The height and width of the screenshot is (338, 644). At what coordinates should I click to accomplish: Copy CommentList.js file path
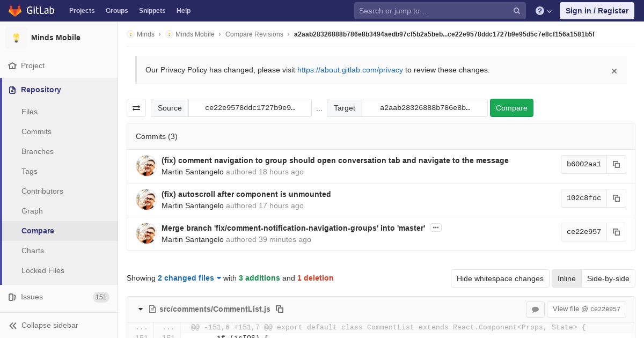click(280, 309)
